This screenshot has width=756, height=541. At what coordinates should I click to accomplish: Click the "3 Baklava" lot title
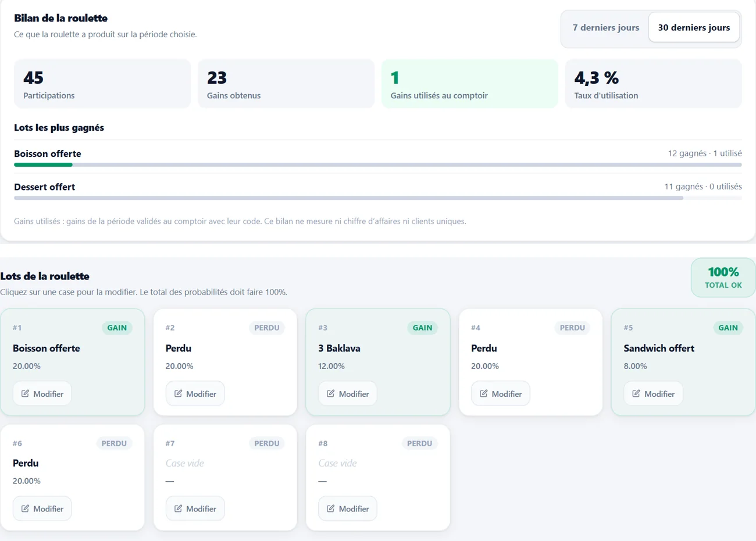[x=339, y=349]
